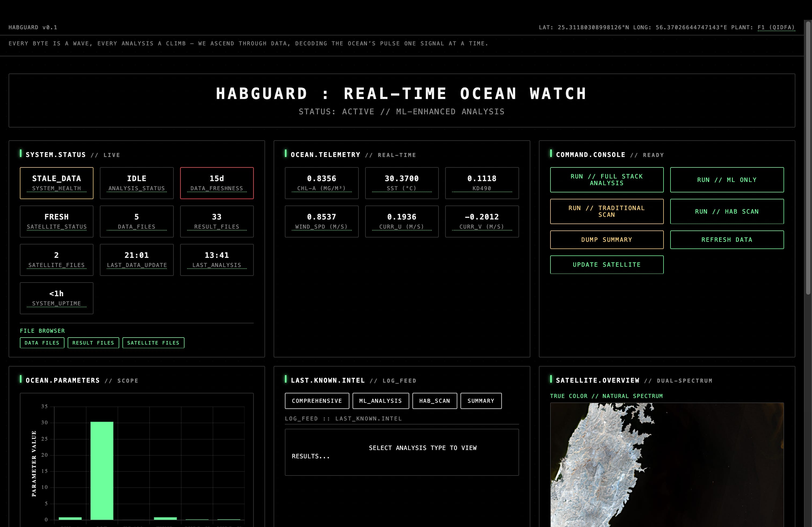This screenshot has height=527, width=812.
Task: Open the HAB_SCAN intel tab
Action: click(434, 401)
